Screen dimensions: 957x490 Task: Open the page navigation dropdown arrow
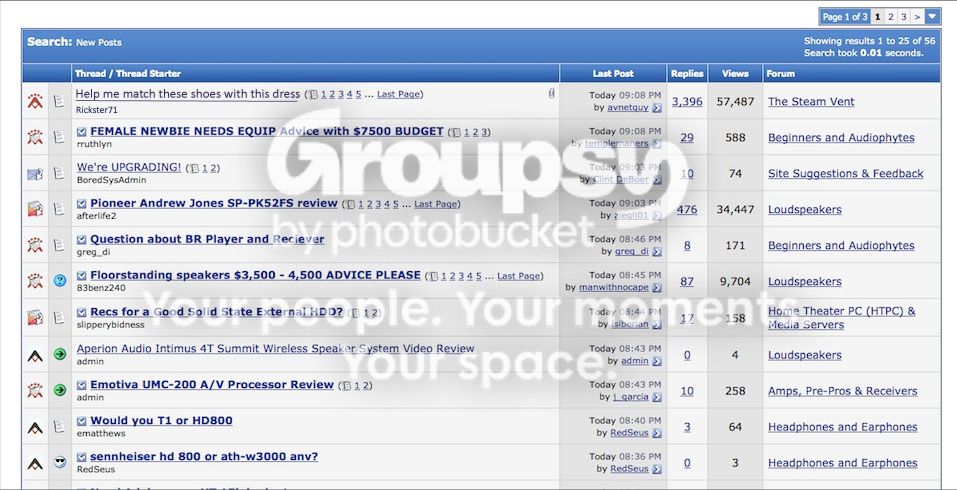[x=932, y=16]
